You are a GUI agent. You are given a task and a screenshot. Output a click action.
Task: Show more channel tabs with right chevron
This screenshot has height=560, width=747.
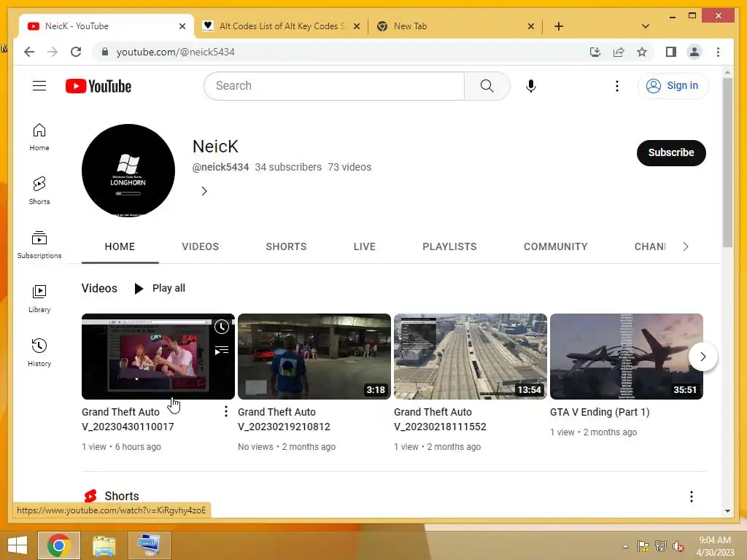point(686,246)
